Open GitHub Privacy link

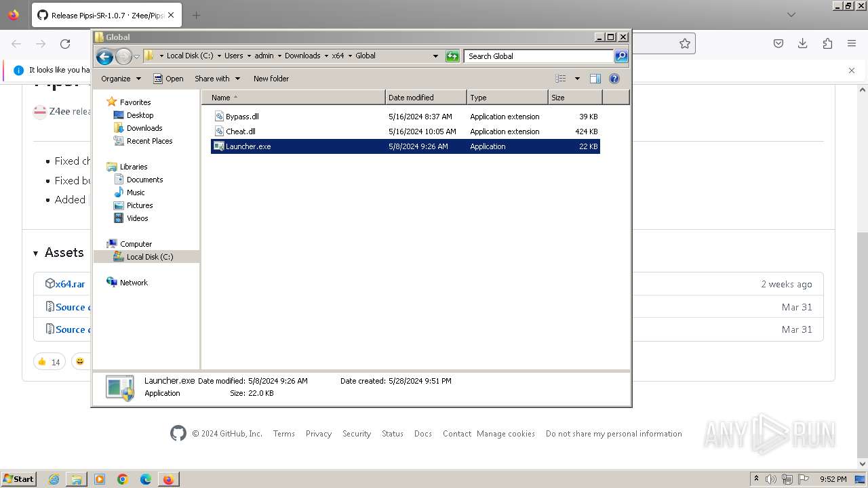point(318,434)
